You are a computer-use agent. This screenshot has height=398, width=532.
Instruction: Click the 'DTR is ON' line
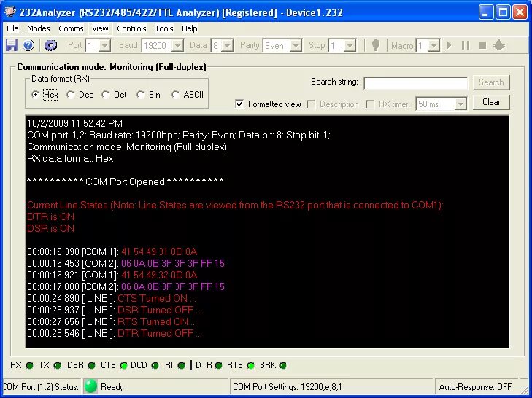[50, 216]
